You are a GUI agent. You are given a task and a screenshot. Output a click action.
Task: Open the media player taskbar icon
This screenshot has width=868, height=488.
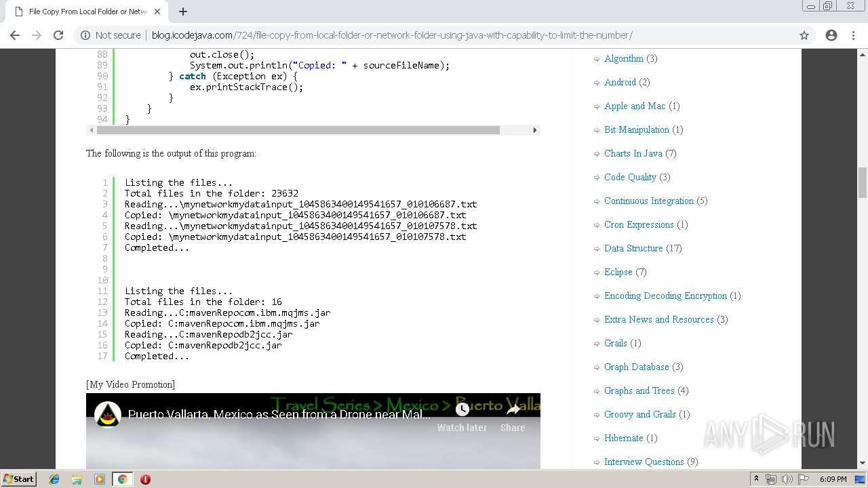[x=100, y=479]
